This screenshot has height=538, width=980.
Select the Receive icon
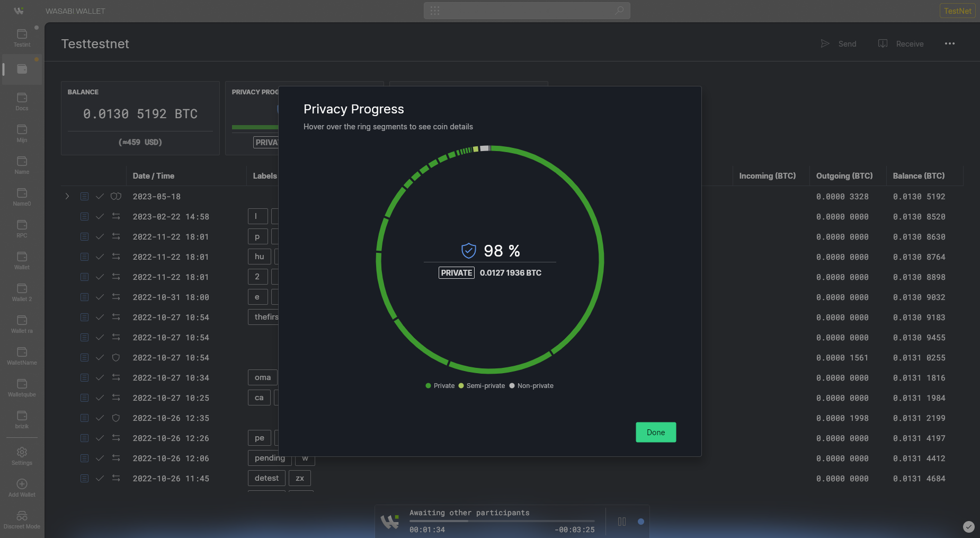[881, 43]
